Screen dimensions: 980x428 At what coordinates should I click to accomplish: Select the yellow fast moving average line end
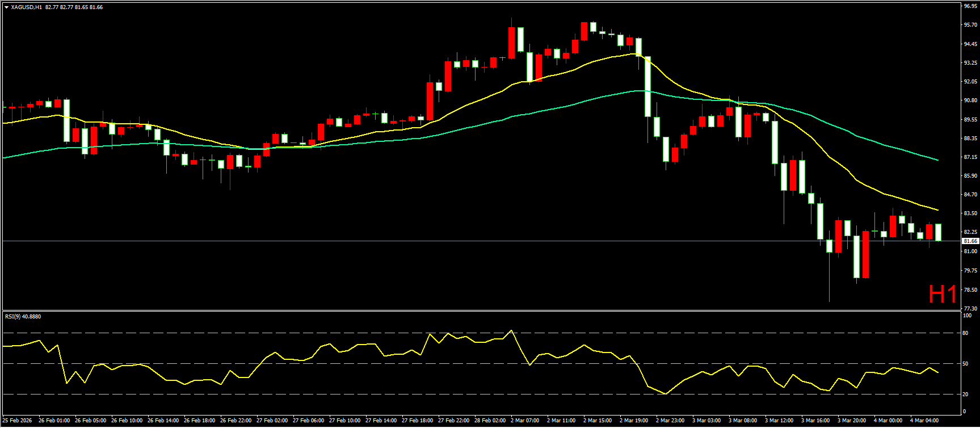point(937,209)
